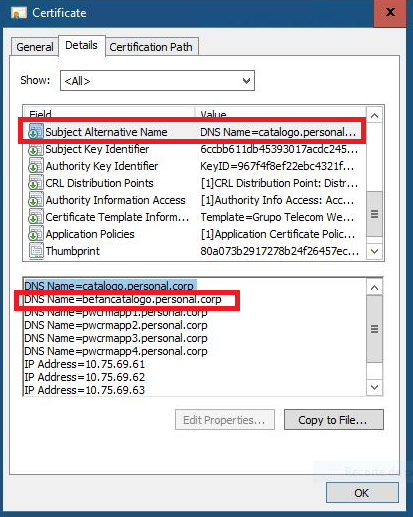Screen dimensions: 413x517
Task: Click the field list scroll down arrow
Action: click(374, 251)
